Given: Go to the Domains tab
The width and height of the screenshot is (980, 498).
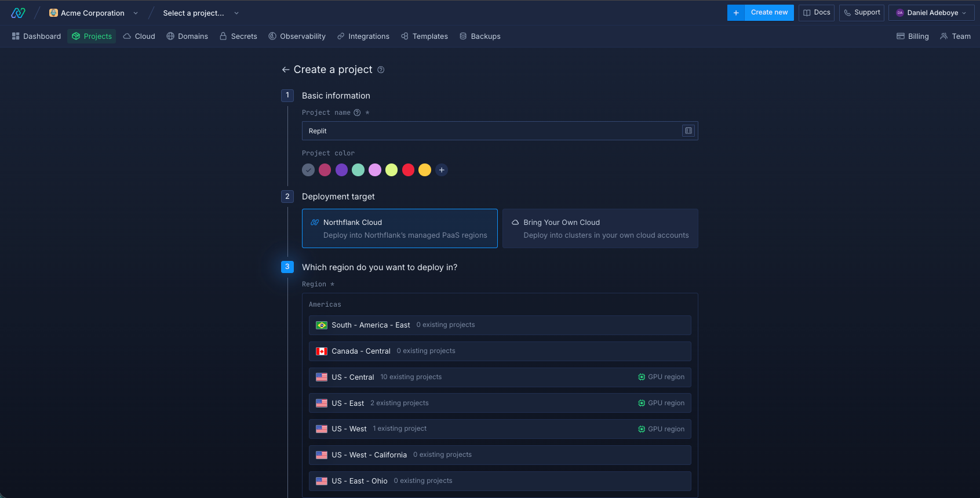Looking at the screenshot, I should click(187, 37).
